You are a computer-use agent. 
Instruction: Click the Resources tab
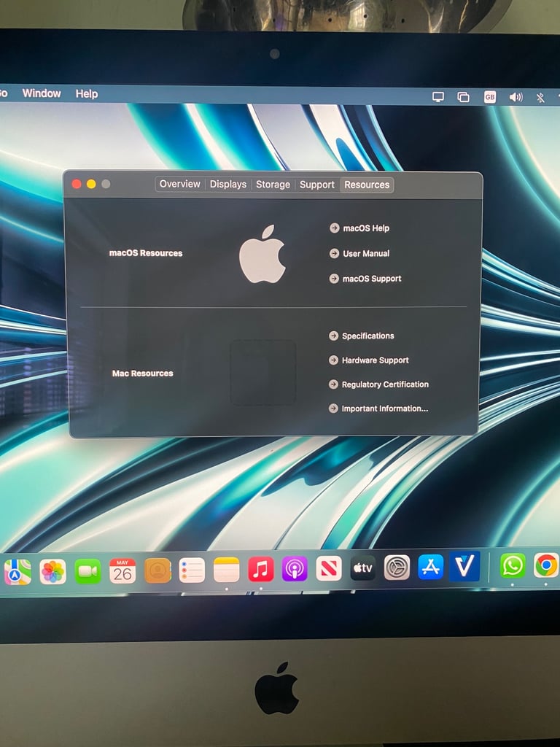[367, 185]
